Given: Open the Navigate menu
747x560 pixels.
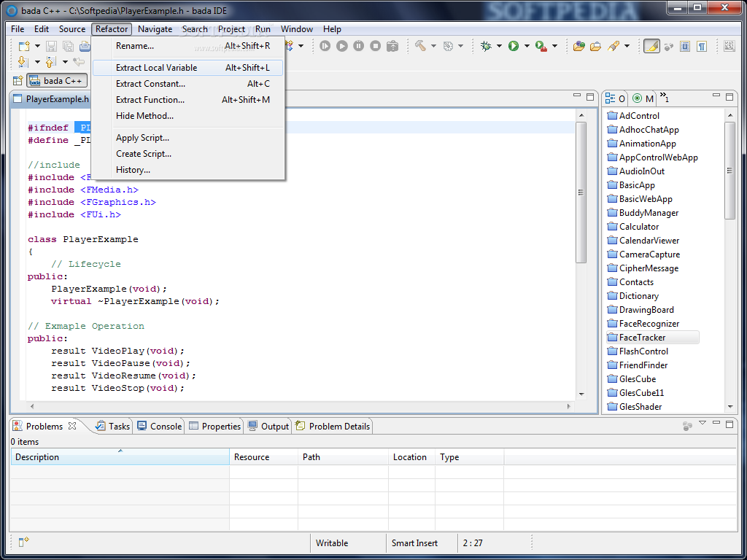Looking at the screenshot, I should click(x=155, y=29).
